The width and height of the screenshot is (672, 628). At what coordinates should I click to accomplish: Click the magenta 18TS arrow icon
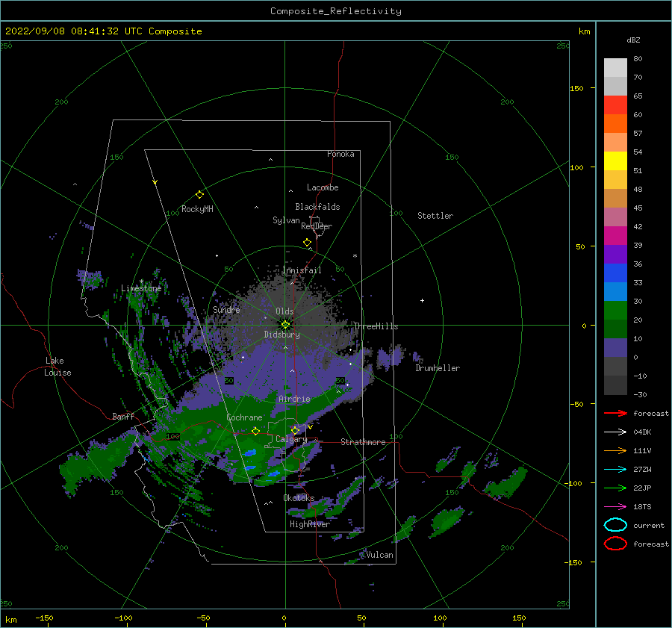(x=615, y=507)
